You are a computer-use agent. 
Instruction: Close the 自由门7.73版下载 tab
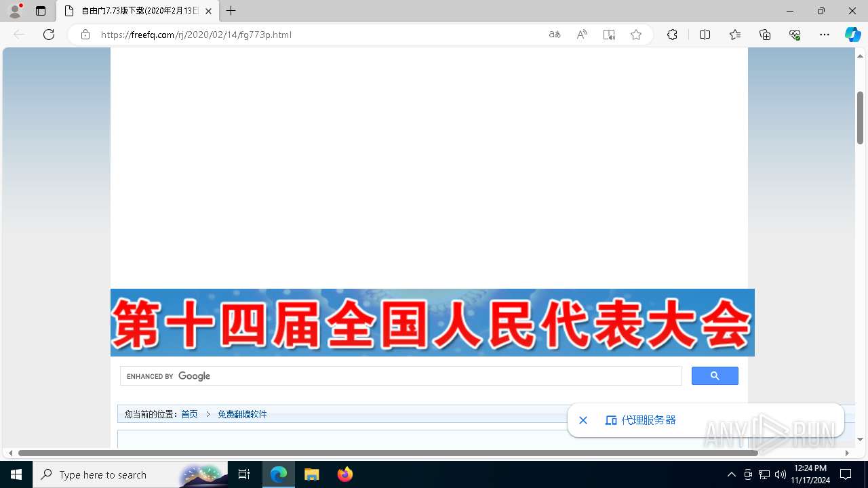click(208, 11)
